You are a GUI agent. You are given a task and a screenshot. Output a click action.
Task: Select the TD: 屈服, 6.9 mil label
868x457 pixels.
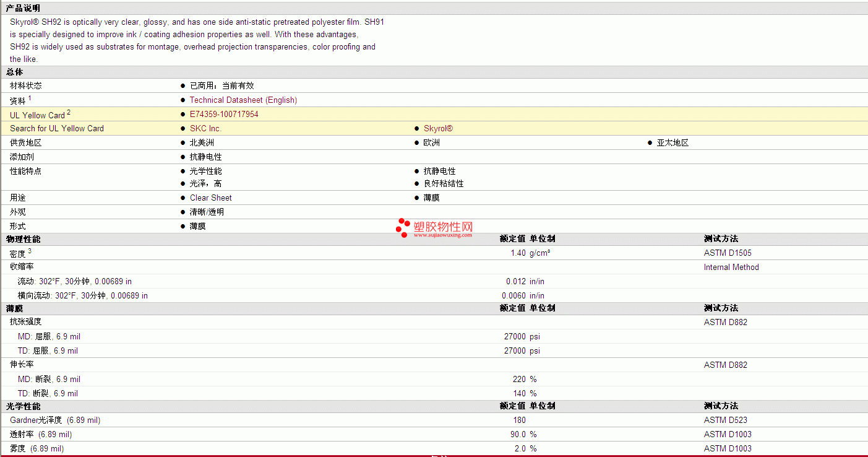pyautogui.click(x=48, y=350)
